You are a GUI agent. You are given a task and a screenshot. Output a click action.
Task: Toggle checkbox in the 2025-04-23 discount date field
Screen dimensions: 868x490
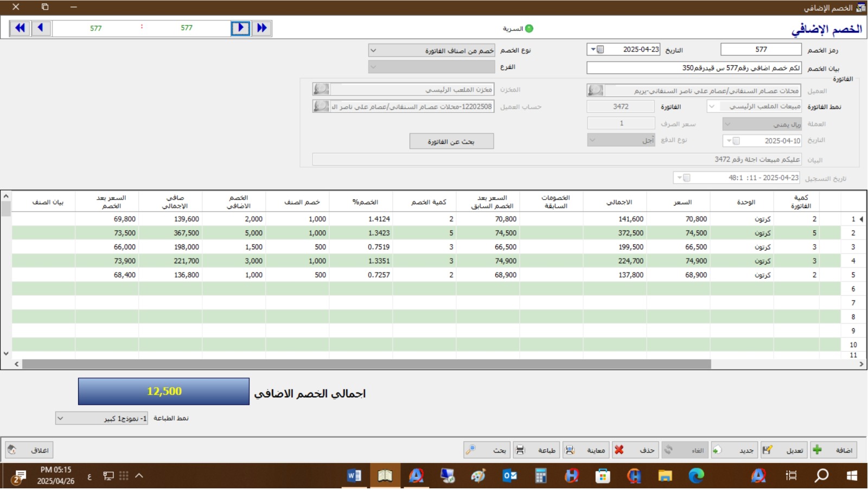601,50
